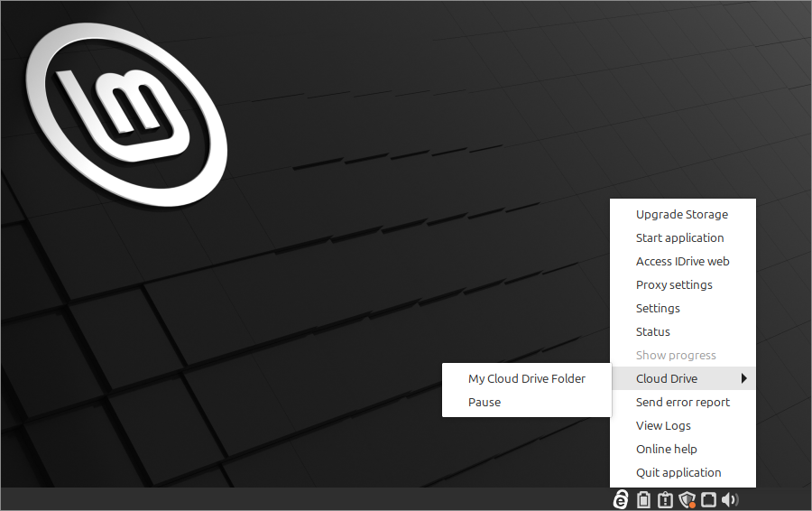The height and width of the screenshot is (511, 812).
Task: Choose Start application menu entry
Action: pyautogui.click(x=683, y=237)
